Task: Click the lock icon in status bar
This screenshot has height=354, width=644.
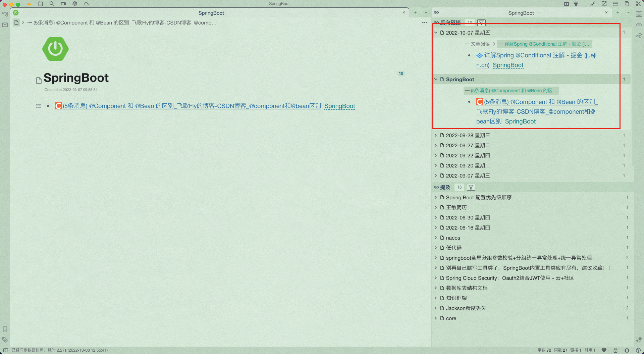Action: 615,350
